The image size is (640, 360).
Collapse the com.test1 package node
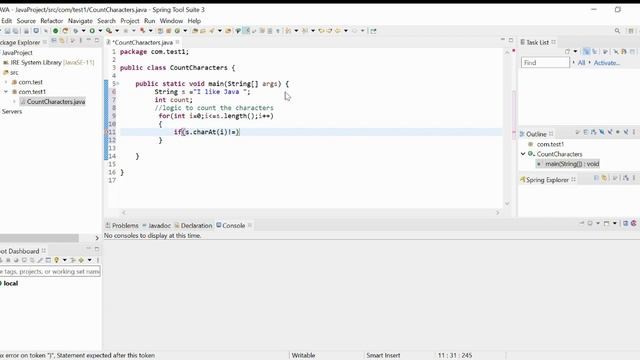(x=6, y=92)
